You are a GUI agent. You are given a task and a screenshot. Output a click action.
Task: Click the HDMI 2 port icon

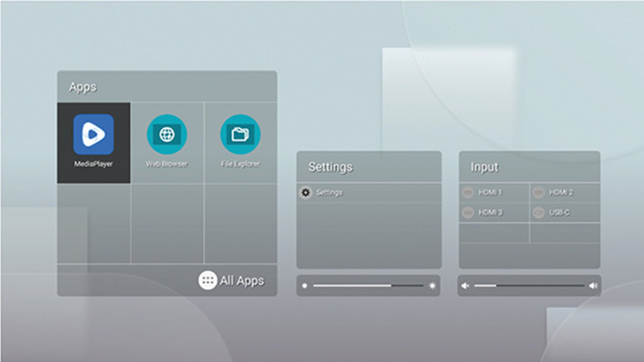[538, 192]
